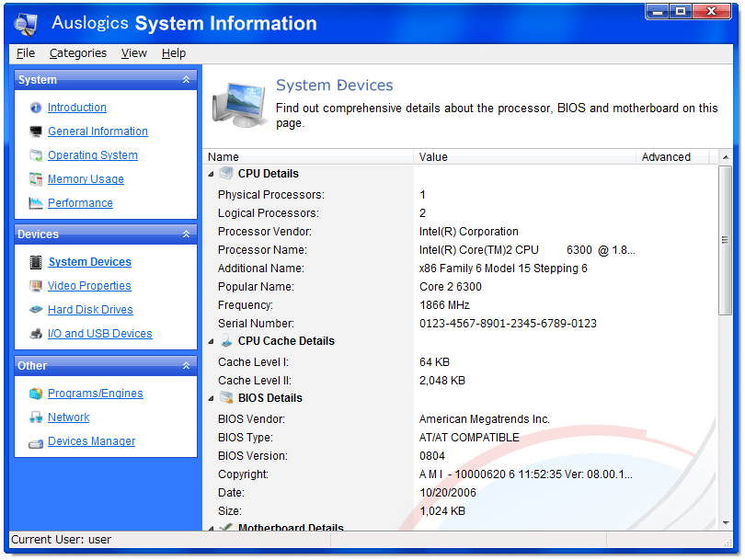Select the Additional Name row
This screenshot has width=745, height=560.
coord(460,269)
